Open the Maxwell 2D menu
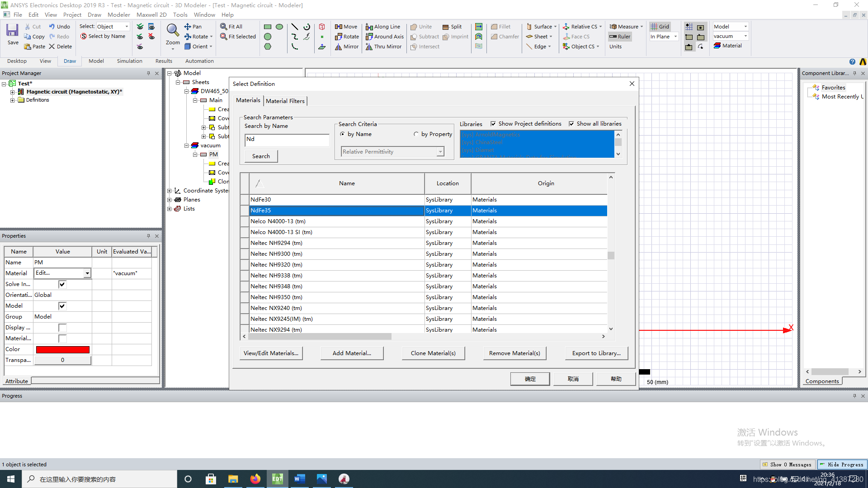 click(151, 15)
